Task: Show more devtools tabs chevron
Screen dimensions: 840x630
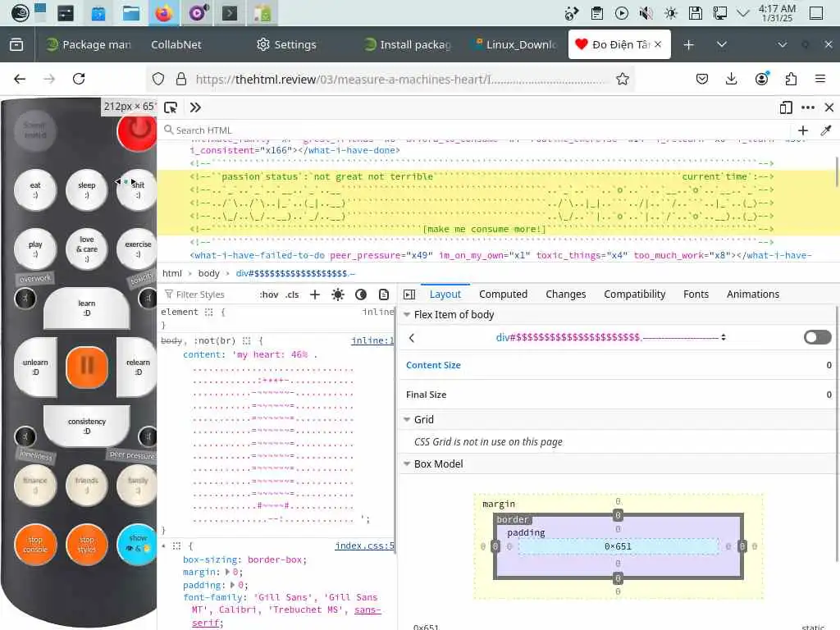Action: 195,107
